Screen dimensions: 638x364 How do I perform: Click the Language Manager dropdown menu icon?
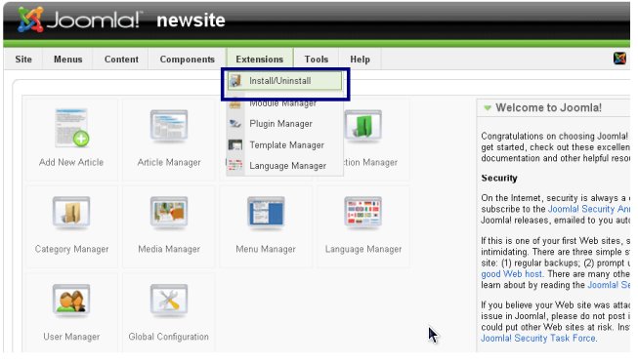point(235,166)
